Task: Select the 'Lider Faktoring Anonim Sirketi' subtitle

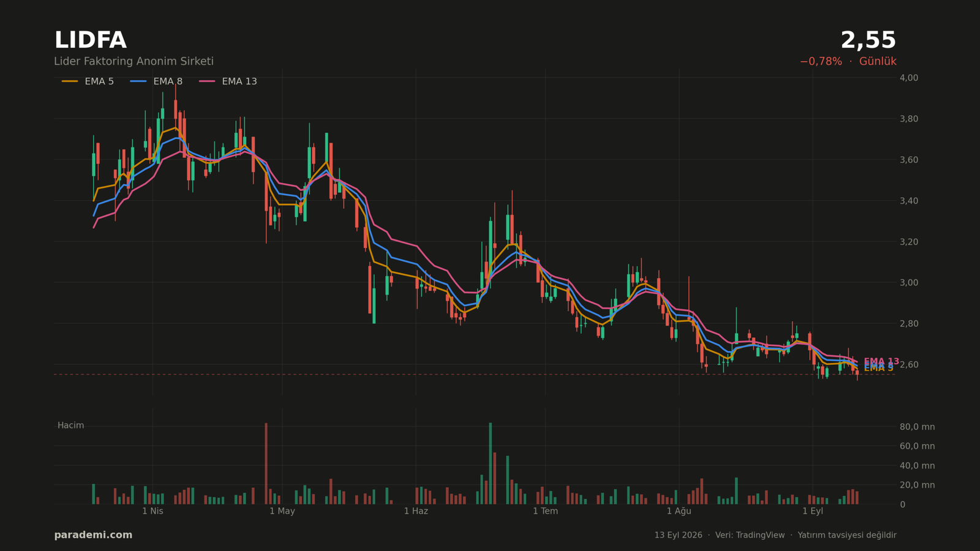Action: pyautogui.click(x=134, y=61)
